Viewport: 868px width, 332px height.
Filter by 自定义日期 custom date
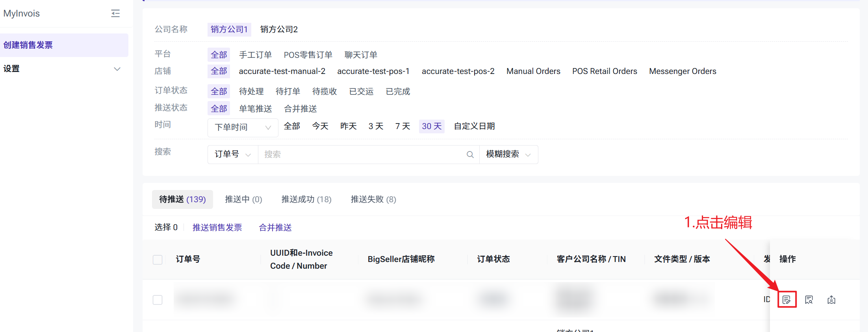coord(474,126)
